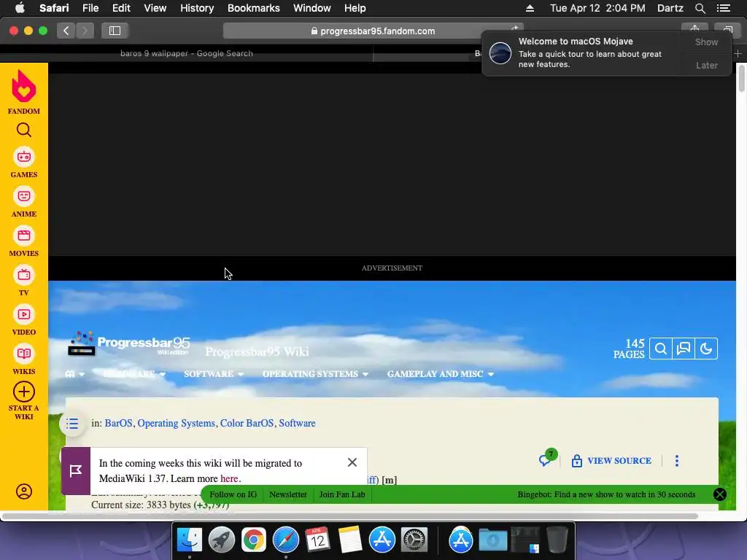This screenshot has width=747, height=560.
Task: Click Show on the Mojave notification
Action: (x=706, y=42)
